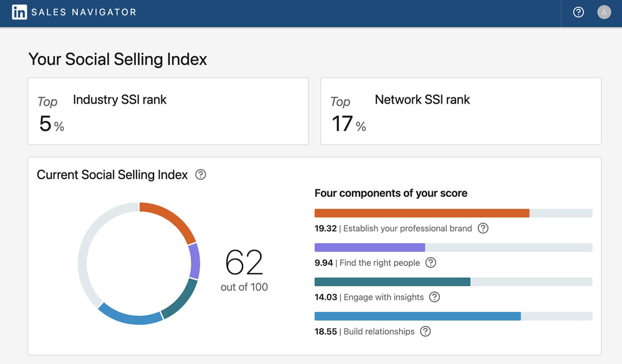Open the Industry SSI rank card
Screen dimensions: 622x364
pyautogui.click(x=168, y=111)
